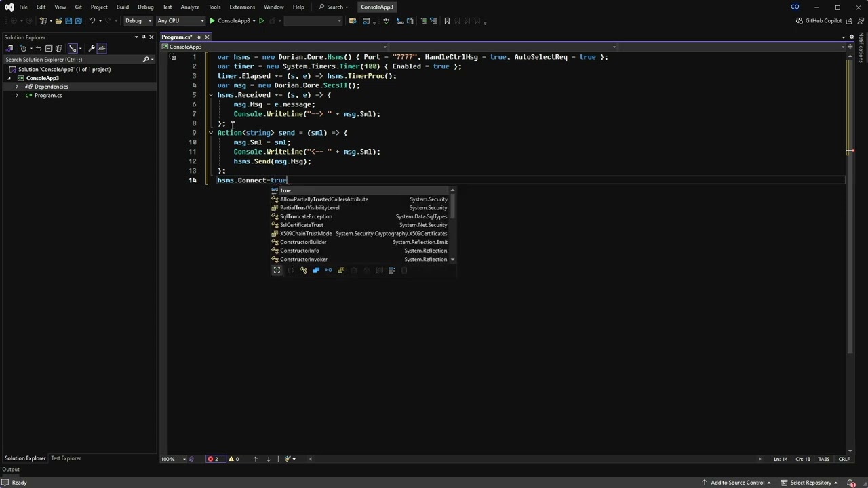The height and width of the screenshot is (488, 868).
Task: Pin the Program.cs tab
Action: click(198, 37)
